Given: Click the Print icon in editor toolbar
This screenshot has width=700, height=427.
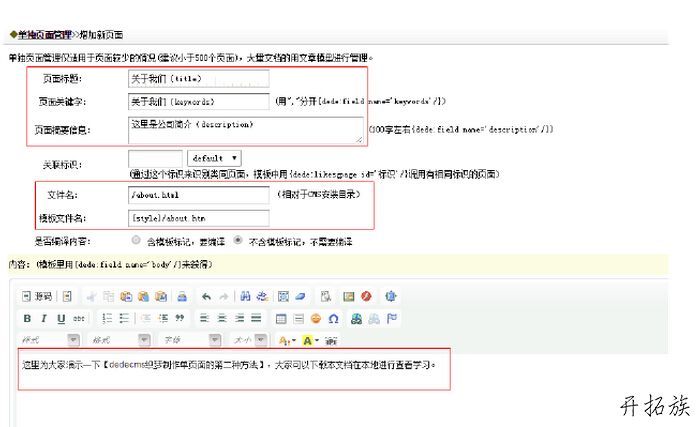Looking at the screenshot, I should [x=182, y=296].
